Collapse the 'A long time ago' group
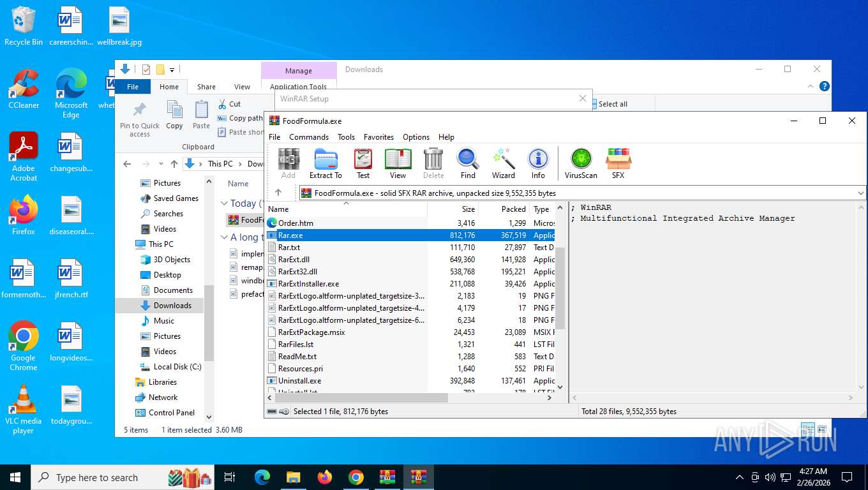868x490 pixels. 224,237
